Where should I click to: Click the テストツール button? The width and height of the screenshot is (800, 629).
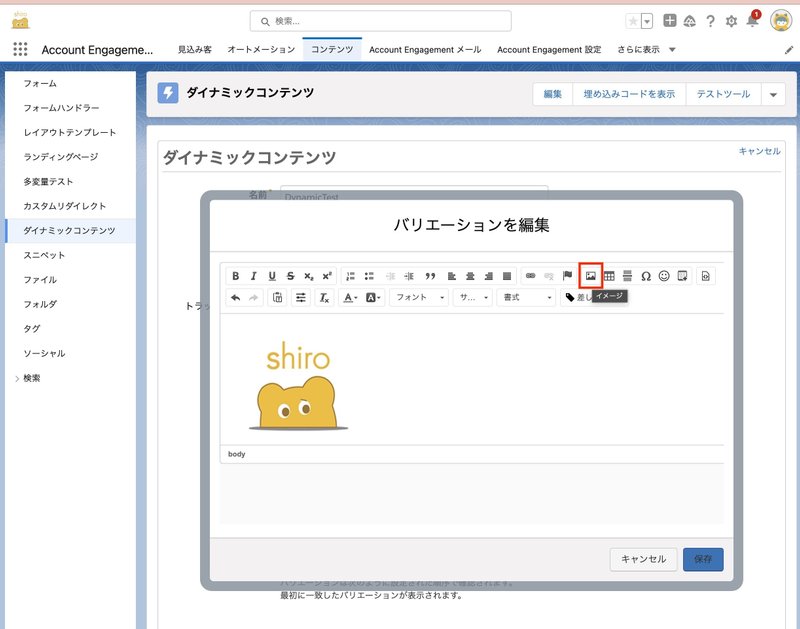pos(723,94)
